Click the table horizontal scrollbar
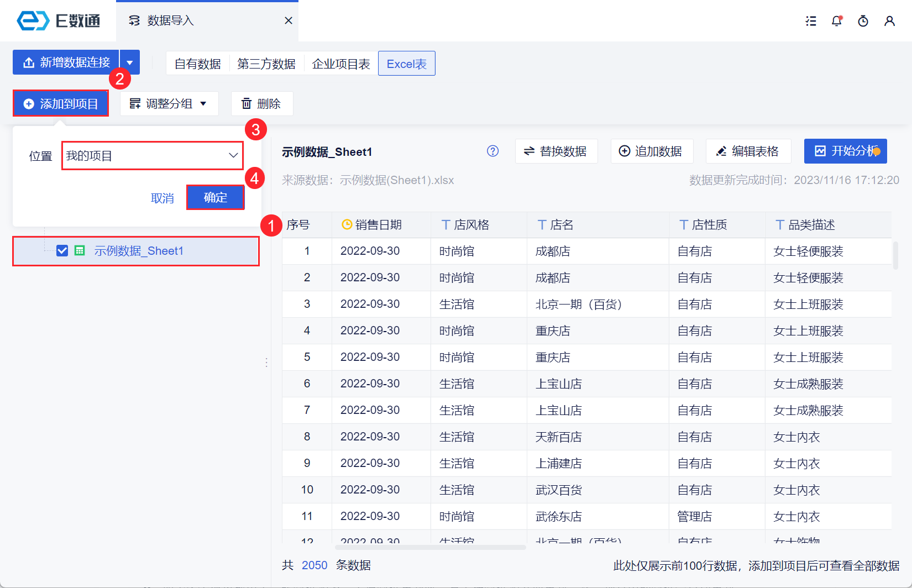This screenshot has height=588, width=912. tap(430, 547)
